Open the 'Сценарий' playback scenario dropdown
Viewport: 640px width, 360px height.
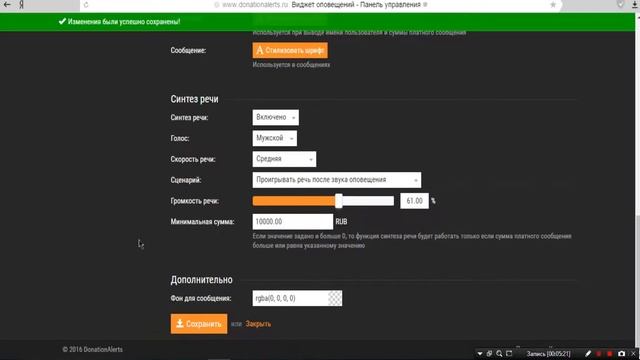pos(337,180)
